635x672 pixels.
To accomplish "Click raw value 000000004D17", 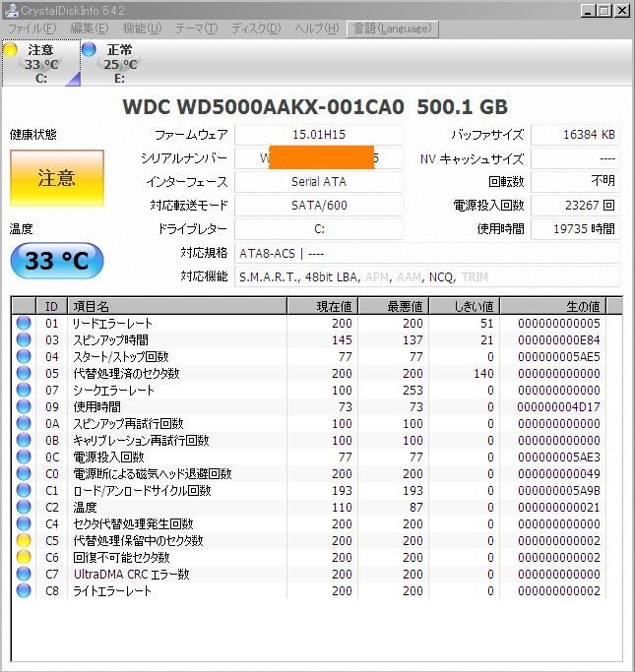I will click(x=558, y=406).
